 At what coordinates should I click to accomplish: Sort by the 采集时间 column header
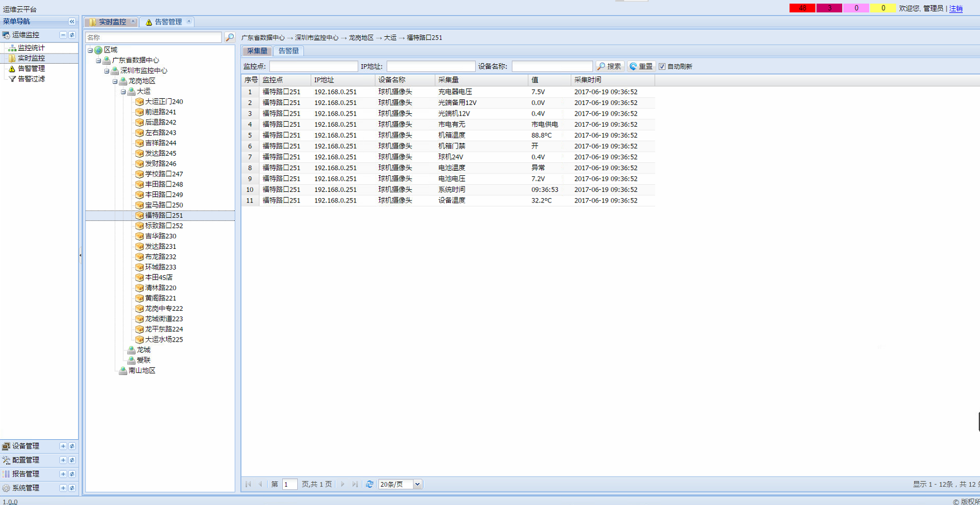(612, 80)
